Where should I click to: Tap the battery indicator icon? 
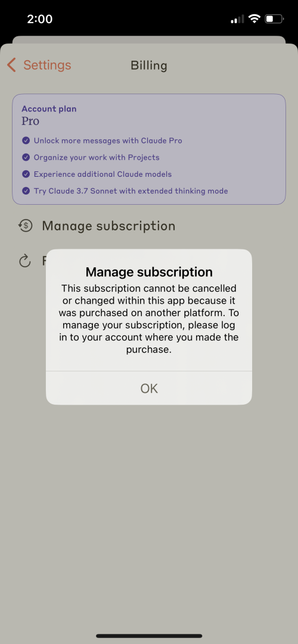pyautogui.click(x=274, y=19)
